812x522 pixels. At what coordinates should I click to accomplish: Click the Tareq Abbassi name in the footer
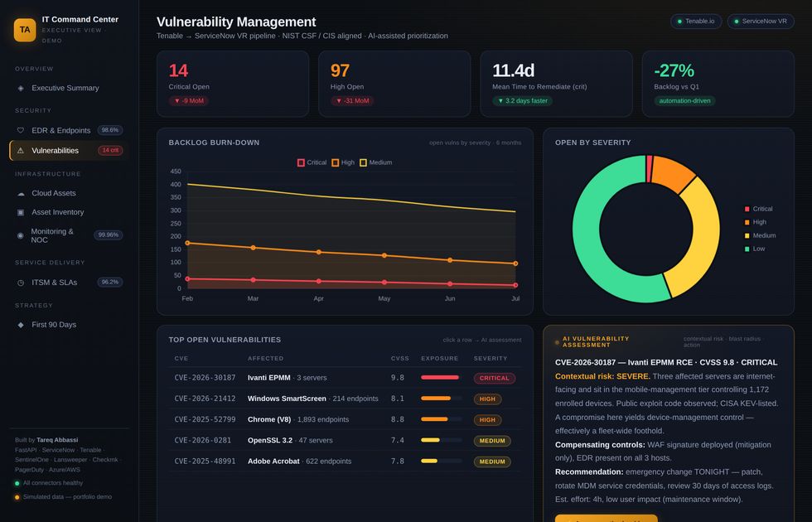pyautogui.click(x=57, y=440)
